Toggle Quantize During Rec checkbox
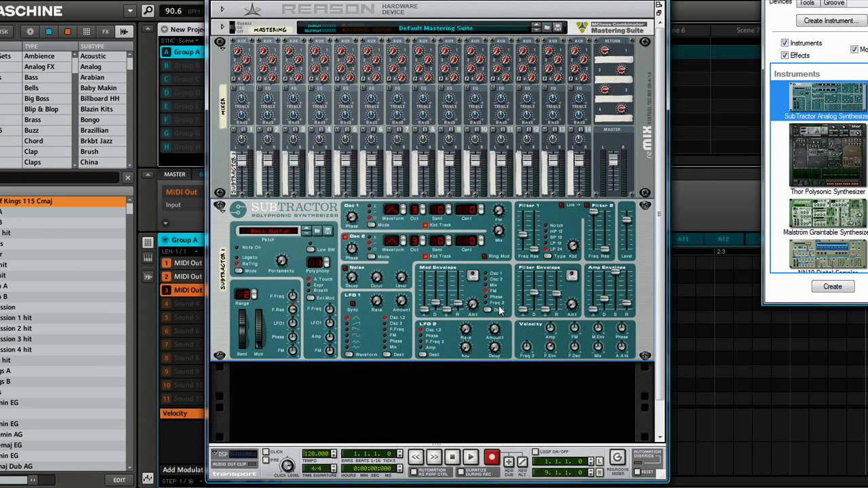Screen dimensions: 868x488 click(461, 471)
